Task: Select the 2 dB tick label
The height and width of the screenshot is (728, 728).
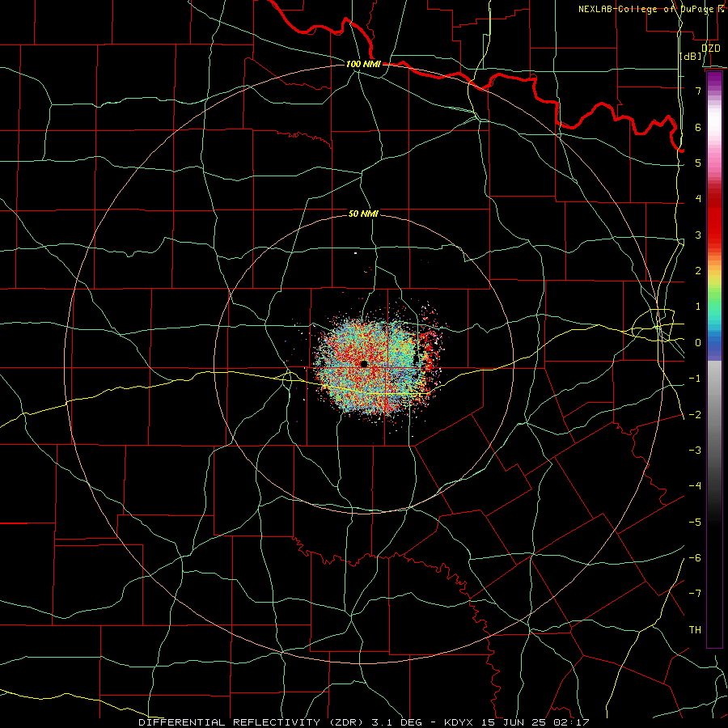Action: (698, 271)
